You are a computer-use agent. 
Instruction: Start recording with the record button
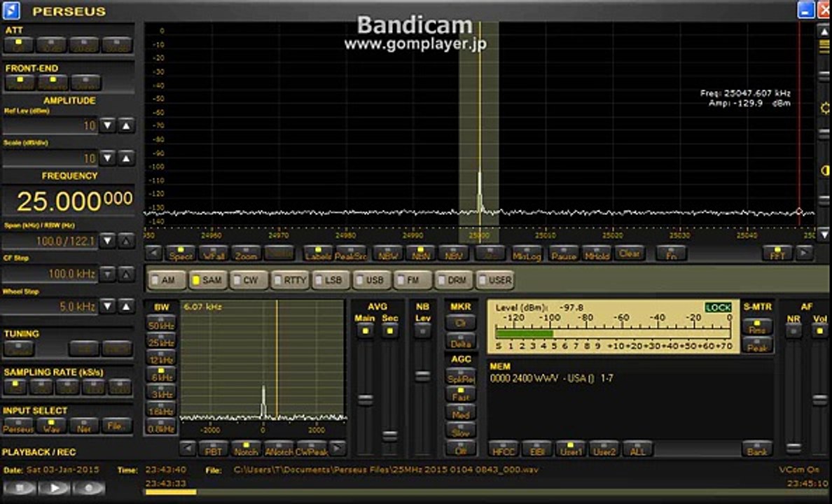89,488
